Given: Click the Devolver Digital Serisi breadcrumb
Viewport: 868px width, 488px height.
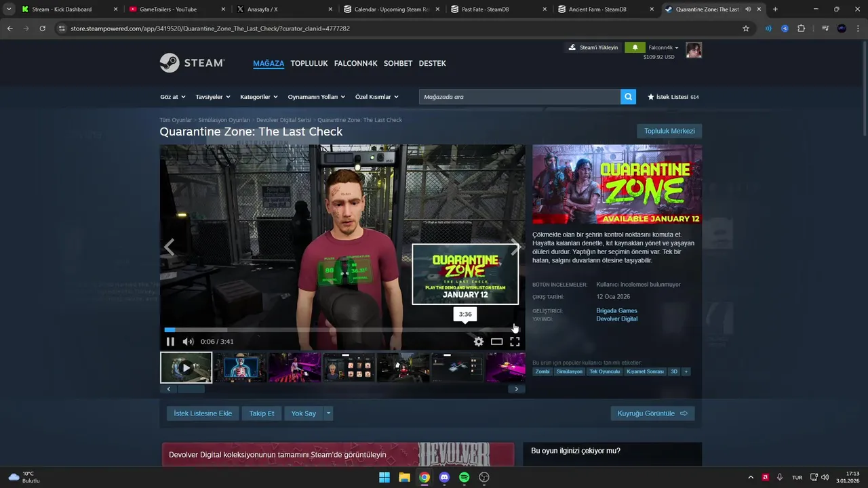Looking at the screenshot, I should (283, 120).
